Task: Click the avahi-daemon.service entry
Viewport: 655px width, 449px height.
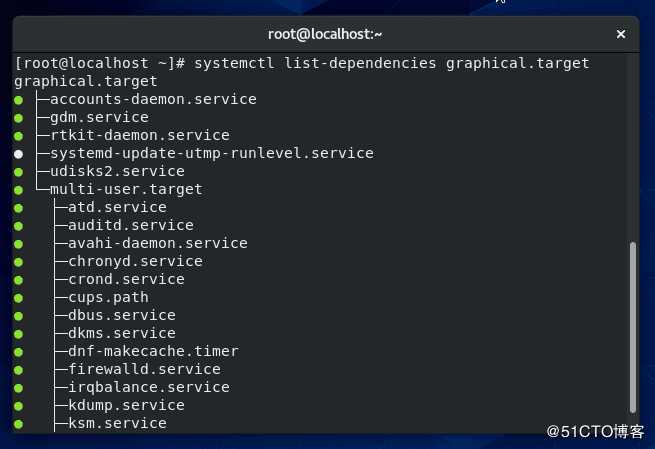Action: click(x=157, y=243)
